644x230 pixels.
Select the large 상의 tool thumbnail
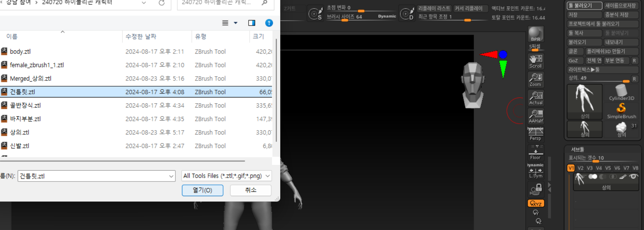pyautogui.click(x=585, y=102)
